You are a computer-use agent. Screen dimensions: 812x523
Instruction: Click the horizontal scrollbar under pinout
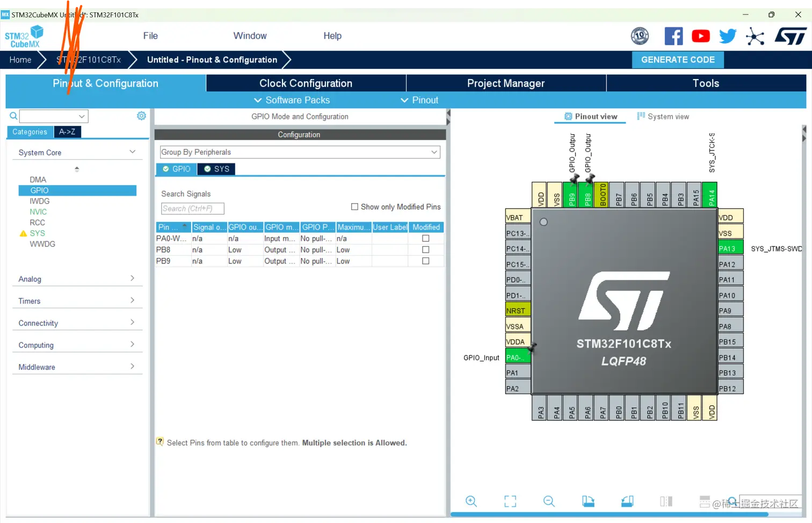pyautogui.click(x=610, y=514)
